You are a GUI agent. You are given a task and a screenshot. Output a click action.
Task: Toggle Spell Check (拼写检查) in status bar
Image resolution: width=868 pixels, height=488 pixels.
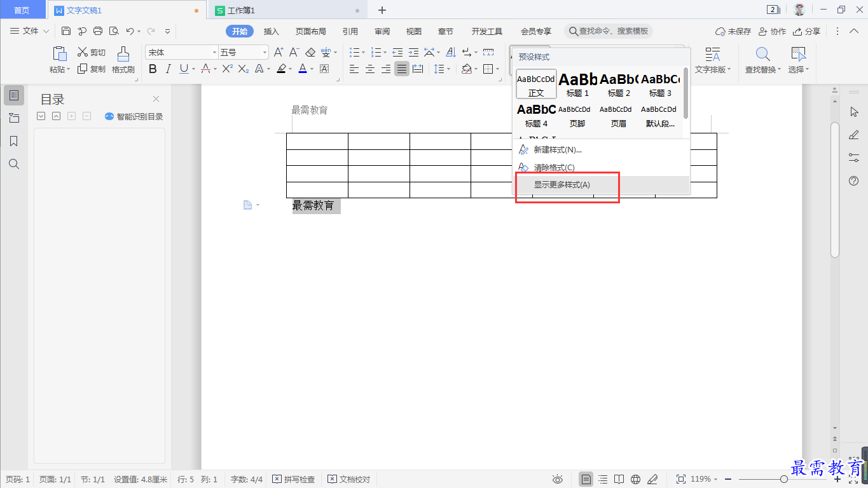294,479
